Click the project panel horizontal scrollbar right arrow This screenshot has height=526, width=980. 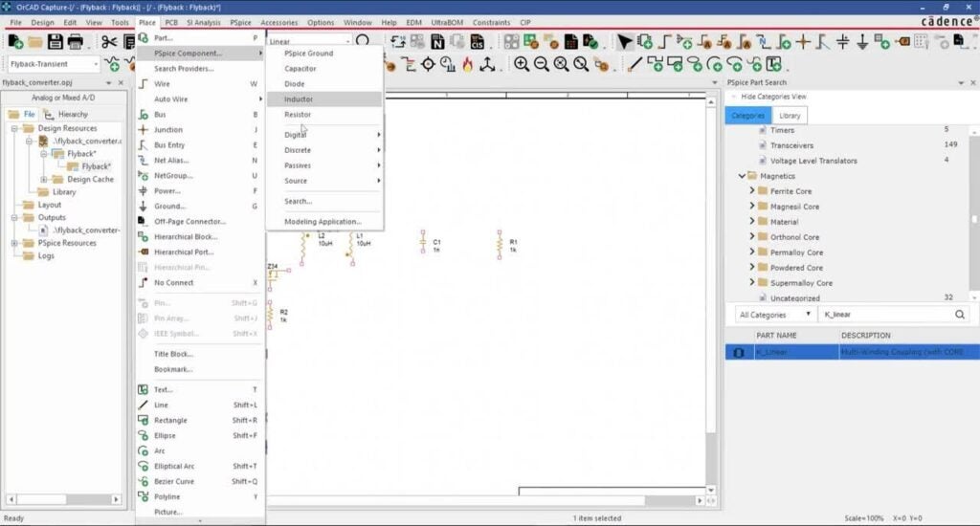point(116,499)
